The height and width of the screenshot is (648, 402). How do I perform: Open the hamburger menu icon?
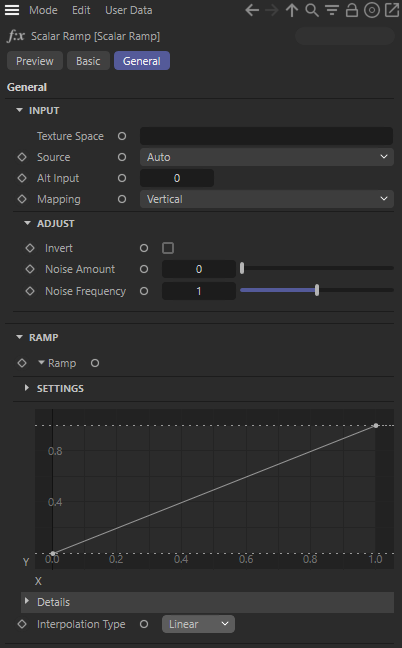pyautogui.click(x=12, y=10)
